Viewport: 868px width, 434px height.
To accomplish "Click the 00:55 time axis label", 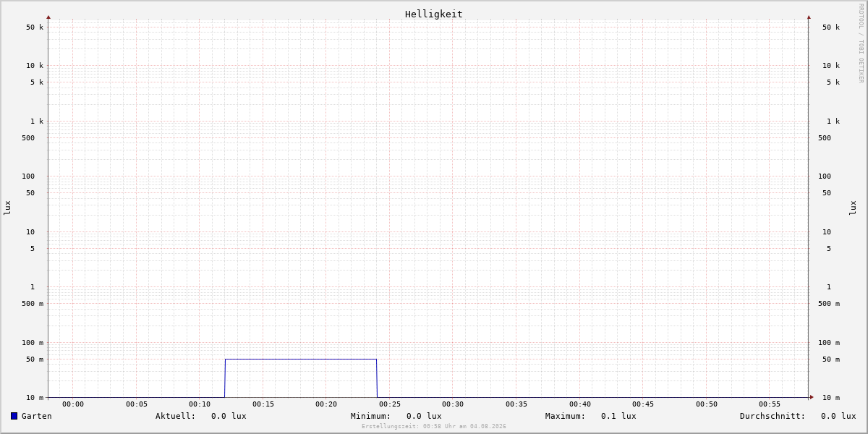I will pos(770,404).
